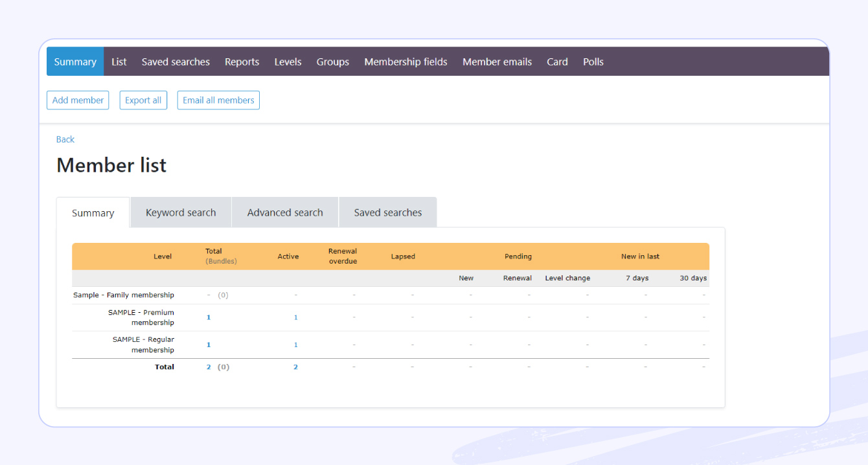The height and width of the screenshot is (465, 868).
Task: Open the Card navigation item
Action: pyautogui.click(x=557, y=62)
